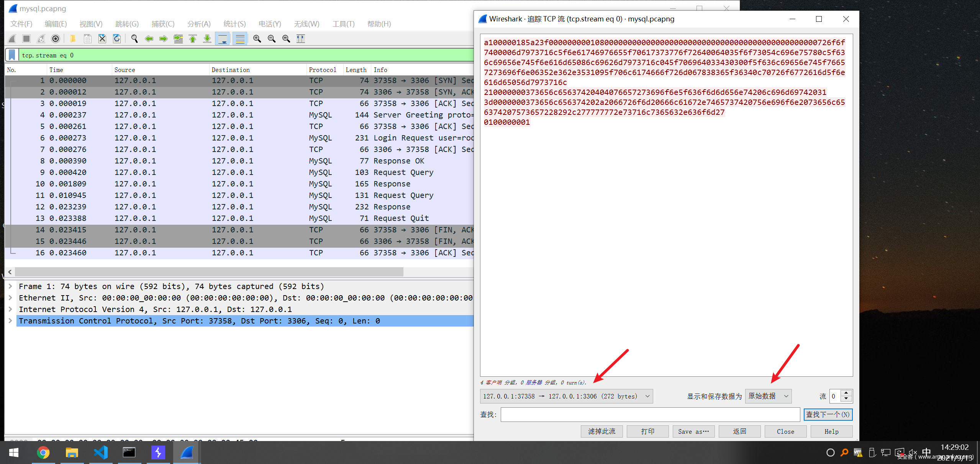Toggle auto-scroll during live capture
The image size is (980, 464).
point(222,39)
